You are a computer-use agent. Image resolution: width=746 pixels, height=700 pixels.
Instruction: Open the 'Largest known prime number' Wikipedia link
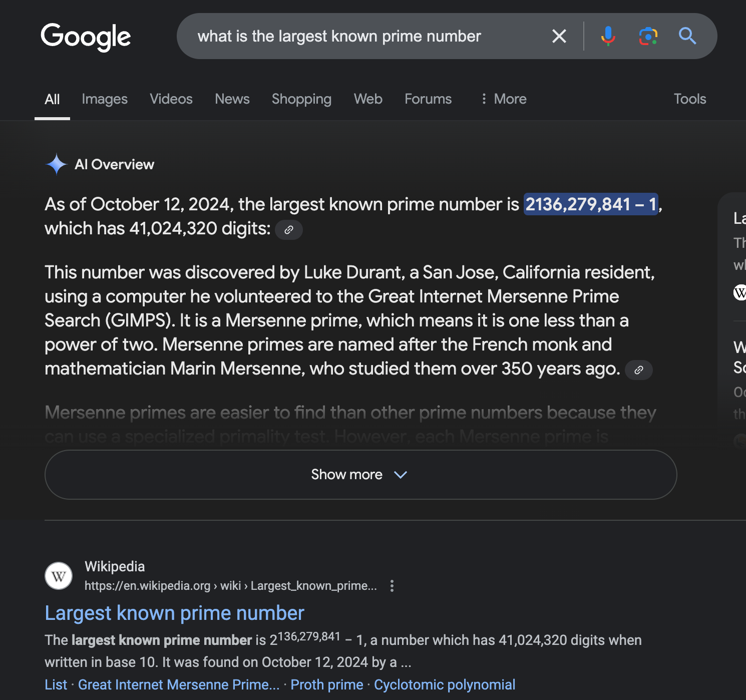click(174, 613)
